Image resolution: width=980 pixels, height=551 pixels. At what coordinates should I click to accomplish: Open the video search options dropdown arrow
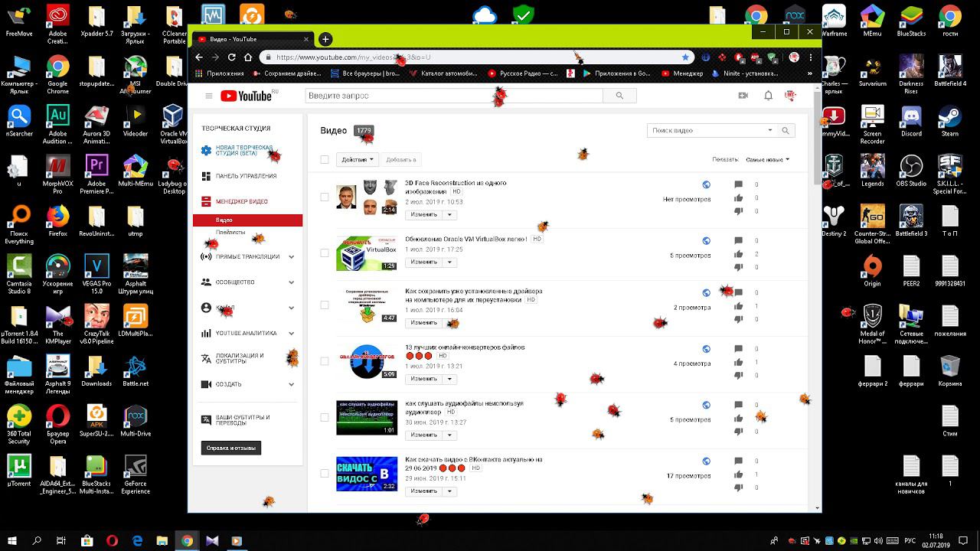[x=770, y=131]
